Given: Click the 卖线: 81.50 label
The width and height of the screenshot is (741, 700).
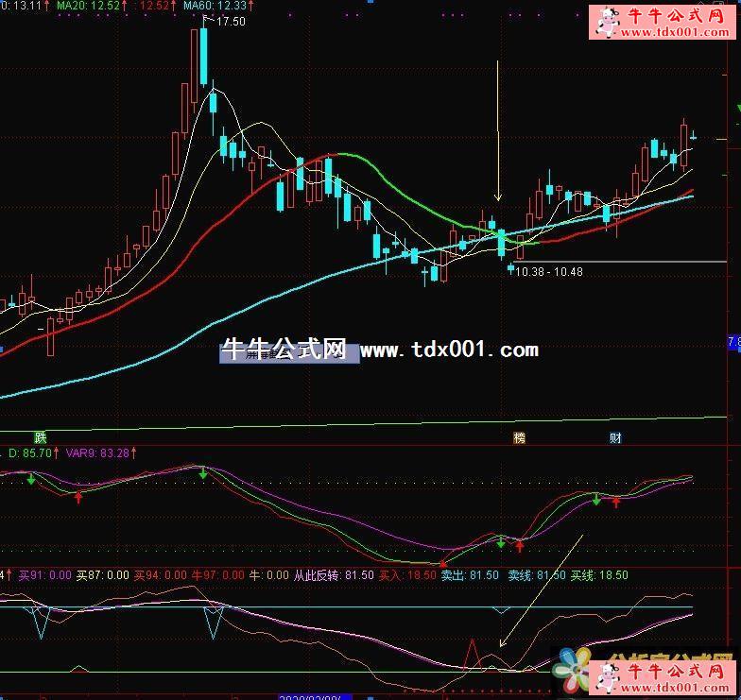Looking at the screenshot, I should click(537, 574).
